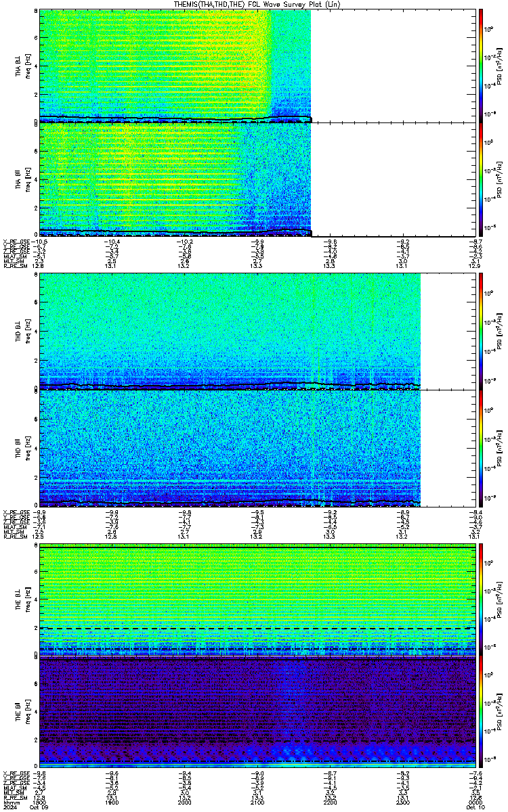Viewport: 508px width, 812px height.
Task: Click the THE B-perpendicular spectrogram panel
Action: click(256, 600)
